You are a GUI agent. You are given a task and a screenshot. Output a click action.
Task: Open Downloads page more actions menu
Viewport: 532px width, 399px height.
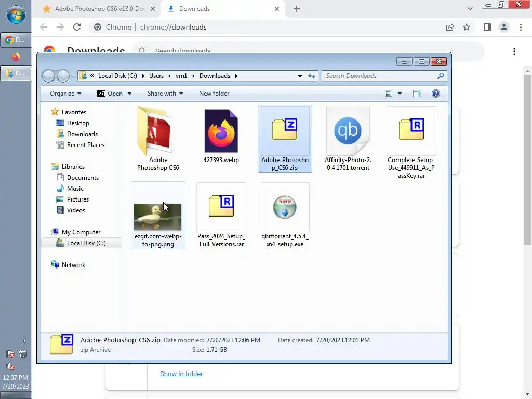pos(514,51)
